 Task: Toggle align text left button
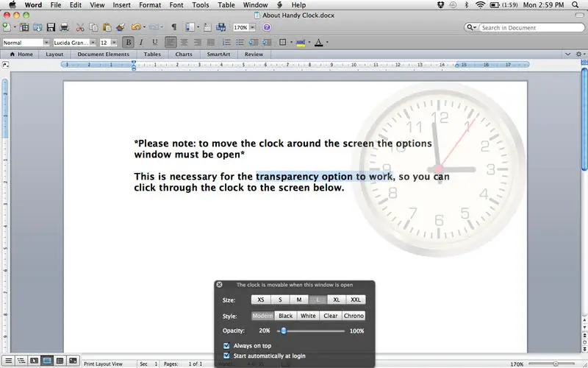click(171, 43)
